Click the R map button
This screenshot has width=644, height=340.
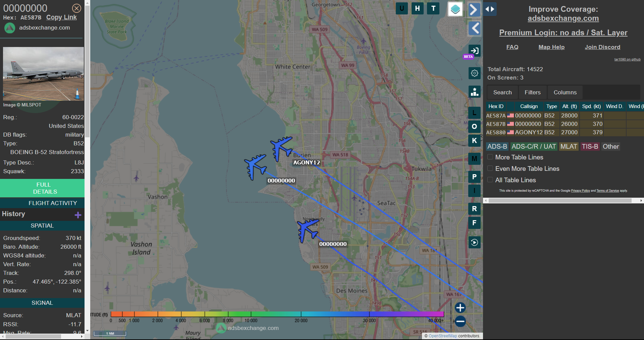tap(474, 209)
